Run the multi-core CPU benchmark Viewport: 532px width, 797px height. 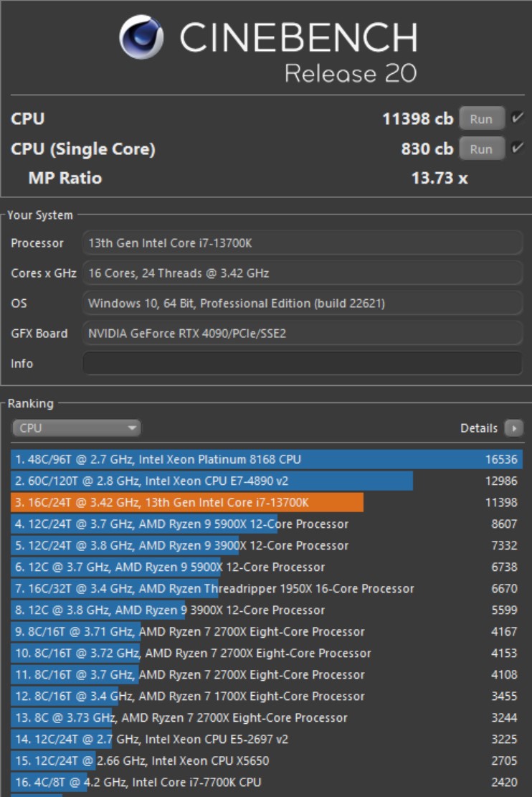[481, 119]
